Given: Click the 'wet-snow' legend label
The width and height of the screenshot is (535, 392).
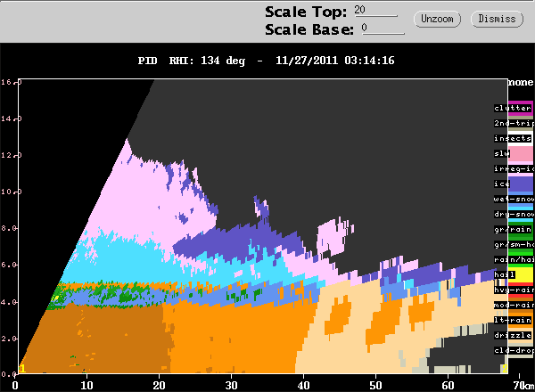Looking at the screenshot, I should [514, 199].
